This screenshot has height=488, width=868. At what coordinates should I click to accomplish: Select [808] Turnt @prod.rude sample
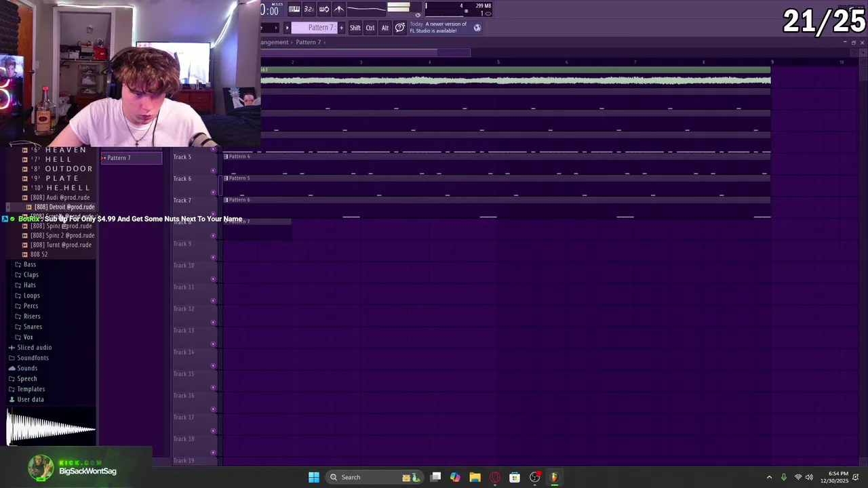click(60, 245)
